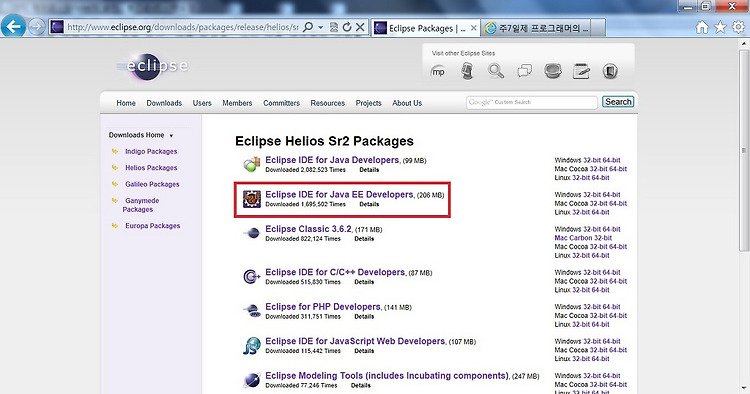Click the search magnifier in address bar

tap(309, 27)
